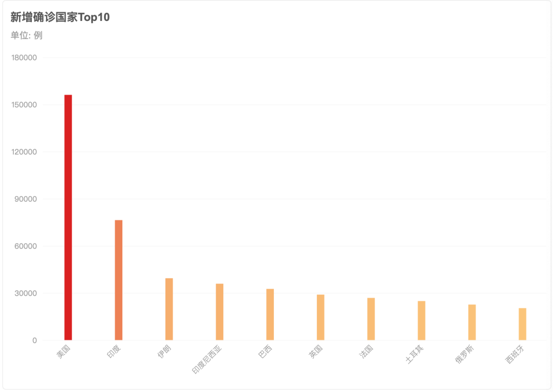Click the 180000 y-axis label
The height and width of the screenshot is (392, 553).
click(x=24, y=58)
